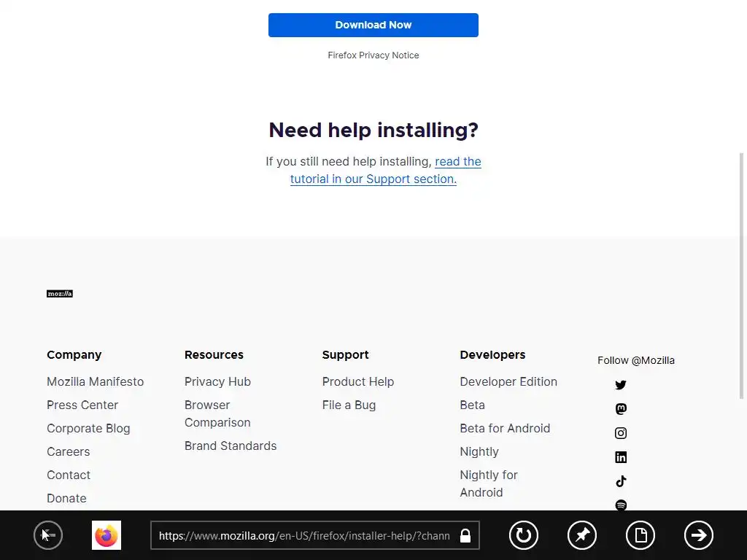Click the page vertical scrollbar
This screenshot has width=747, height=560.
tap(741, 276)
